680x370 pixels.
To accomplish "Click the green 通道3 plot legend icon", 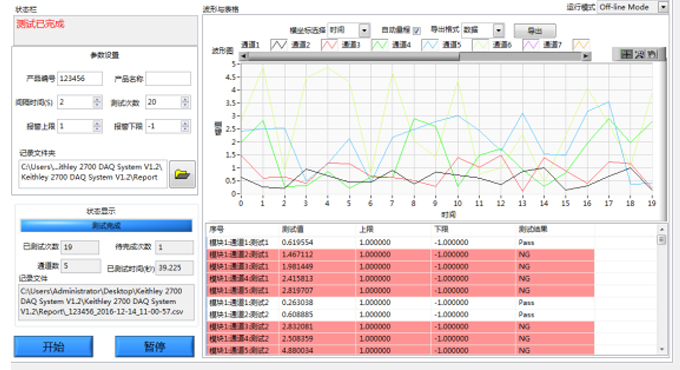I will tap(380, 45).
